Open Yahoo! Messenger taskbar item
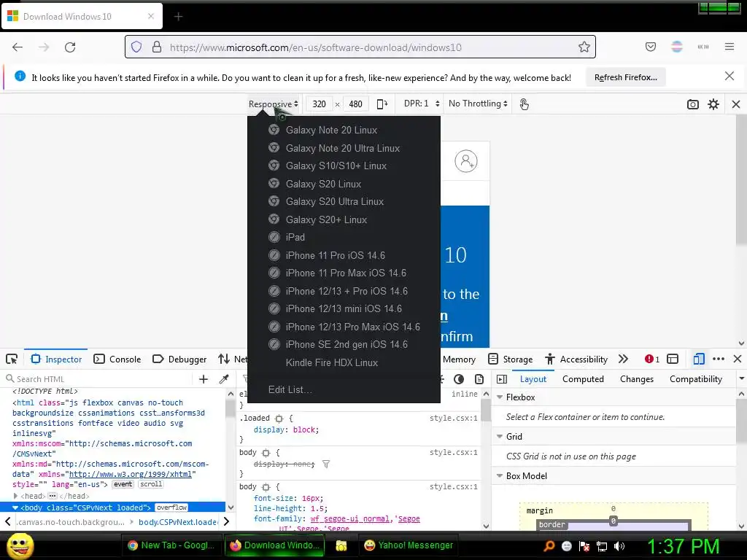The width and height of the screenshot is (747, 560). [409, 545]
